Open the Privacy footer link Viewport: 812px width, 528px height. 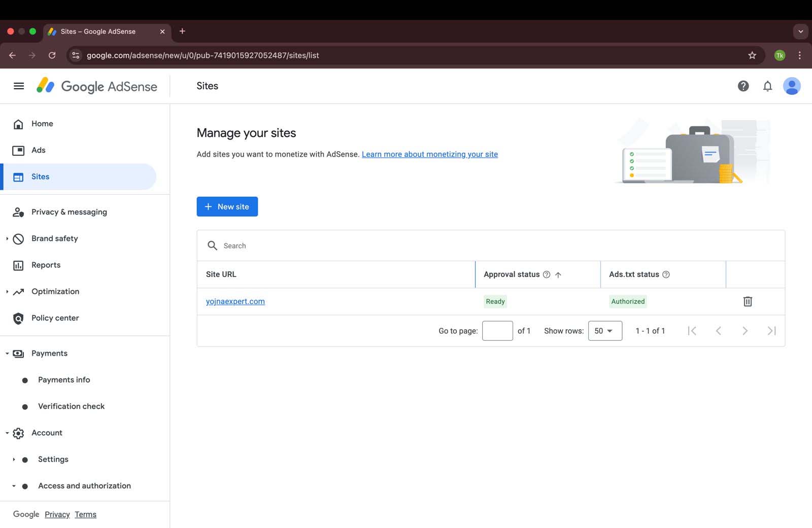coord(57,514)
